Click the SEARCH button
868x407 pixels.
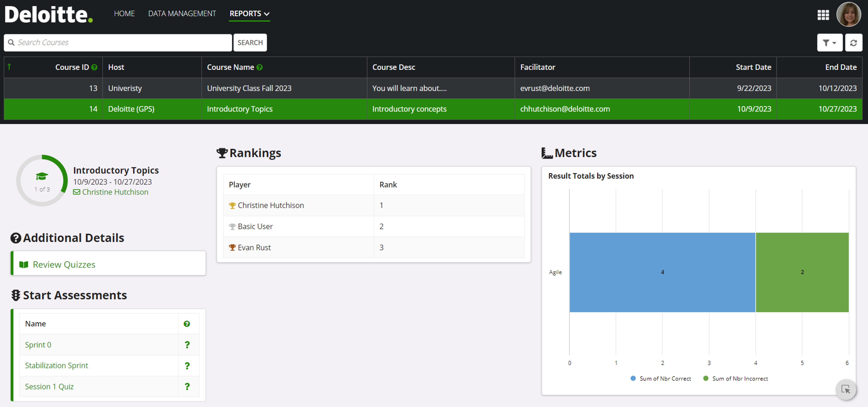[x=250, y=43]
